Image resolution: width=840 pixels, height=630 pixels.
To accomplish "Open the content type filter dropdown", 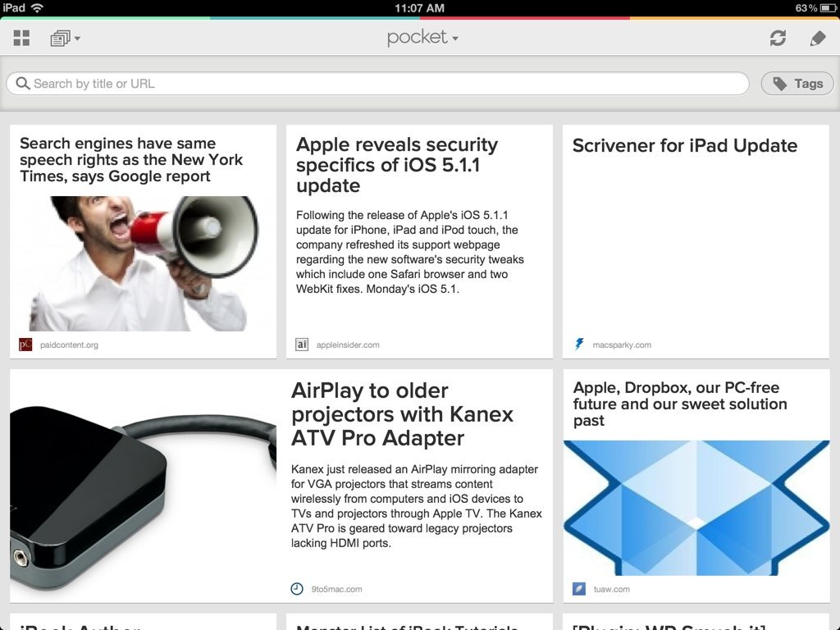I will click(65, 38).
